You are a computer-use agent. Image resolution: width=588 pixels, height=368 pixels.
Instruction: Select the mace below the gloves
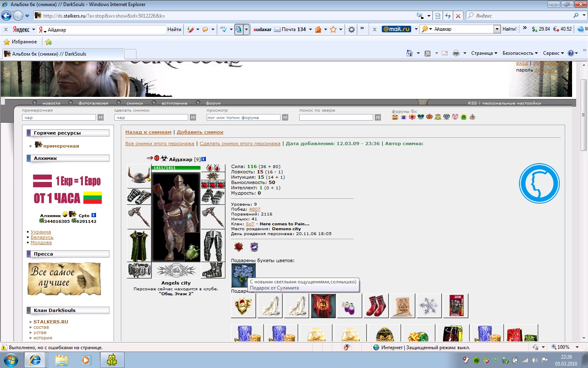[213, 217]
